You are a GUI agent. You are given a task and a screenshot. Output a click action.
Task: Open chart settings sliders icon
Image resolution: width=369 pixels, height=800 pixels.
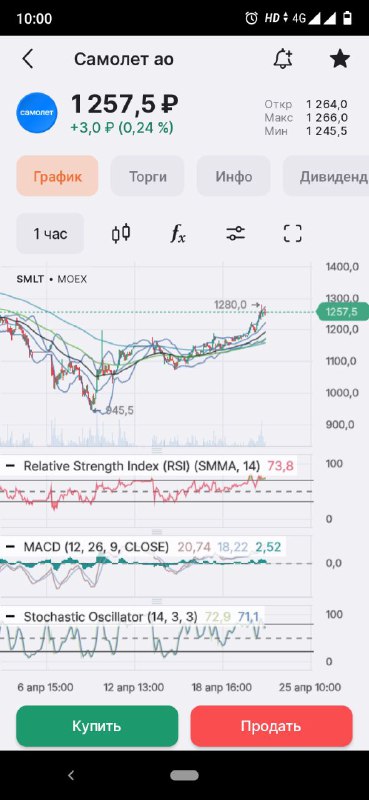pyautogui.click(x=235, y=234)
